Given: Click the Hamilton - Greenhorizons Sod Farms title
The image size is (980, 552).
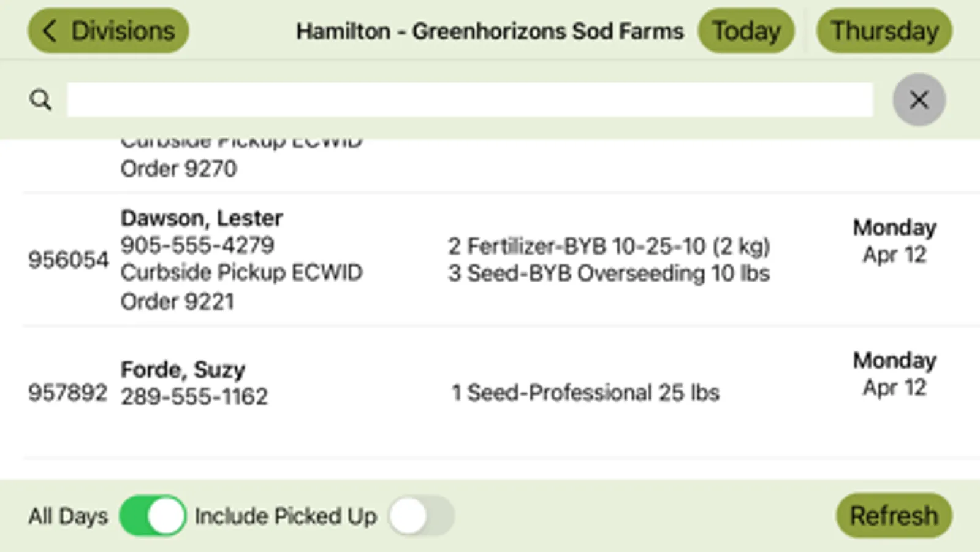Looking at the screenshot, I should (490, 31).
